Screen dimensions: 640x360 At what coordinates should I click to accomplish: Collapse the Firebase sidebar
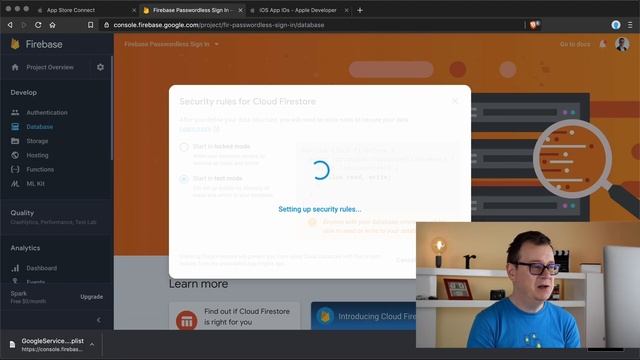(99, 320)
